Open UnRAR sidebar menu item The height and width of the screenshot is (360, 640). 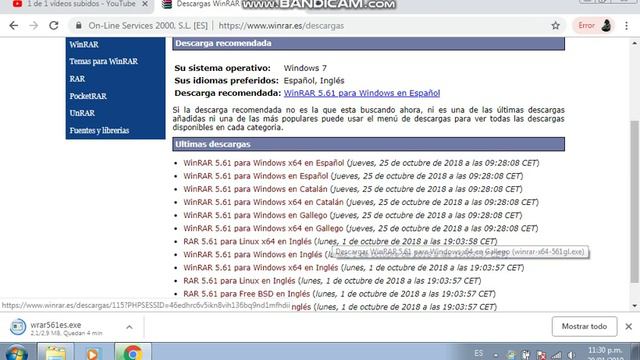(82, 113)
